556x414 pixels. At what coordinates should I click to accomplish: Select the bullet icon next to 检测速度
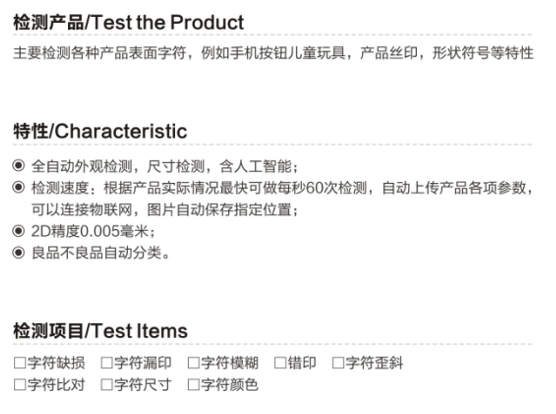click(x=18, y=187)
